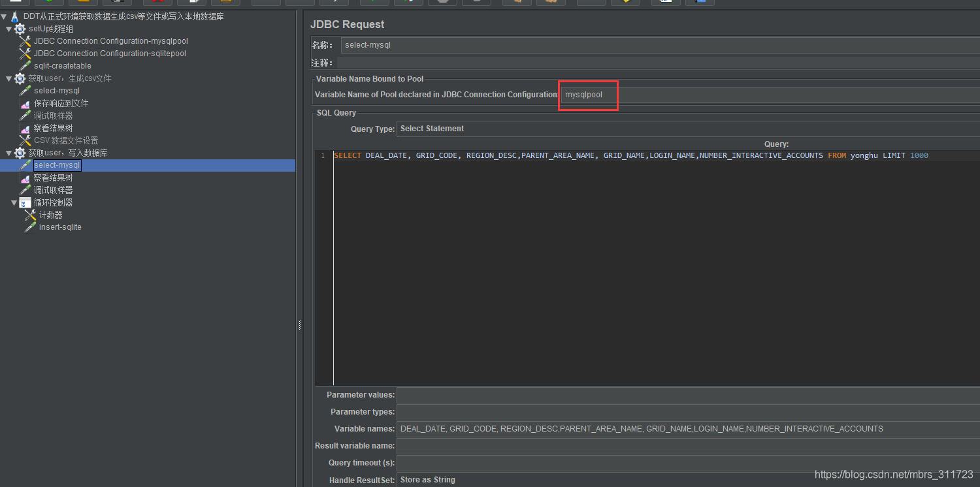Select highlighted select-mysql row under 写入数据库

click(148, 165)
